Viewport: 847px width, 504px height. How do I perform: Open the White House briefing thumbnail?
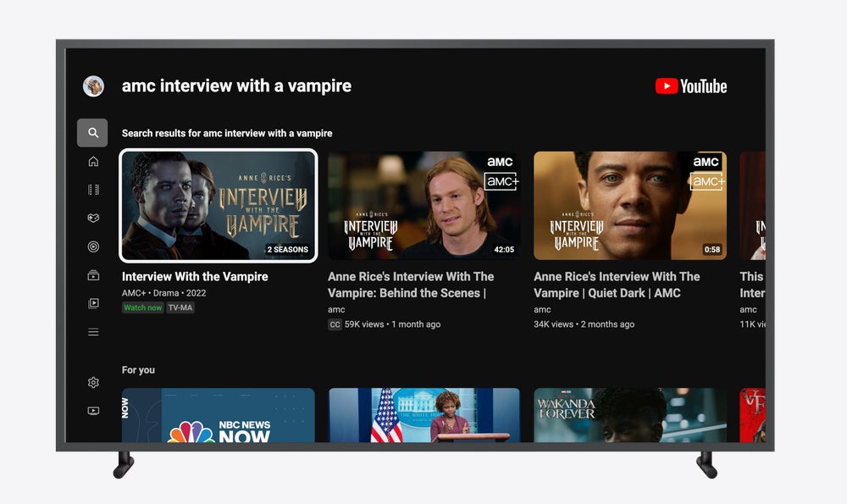tap(424, 415)
